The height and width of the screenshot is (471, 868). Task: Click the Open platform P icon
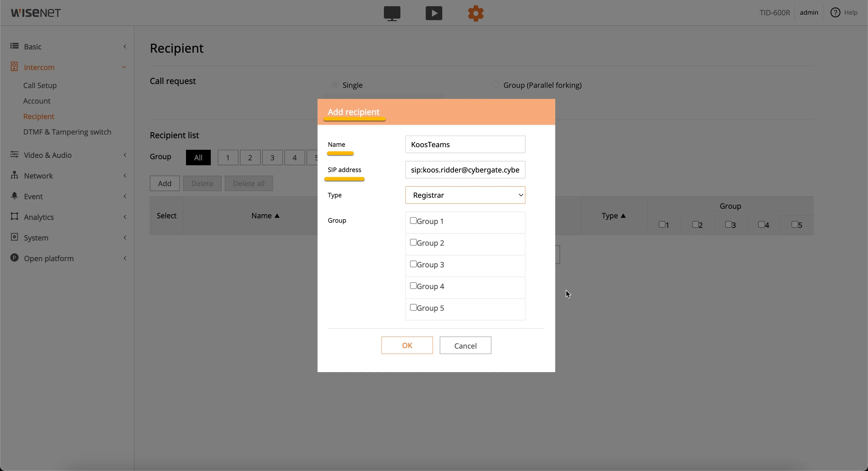click(14, 258)
